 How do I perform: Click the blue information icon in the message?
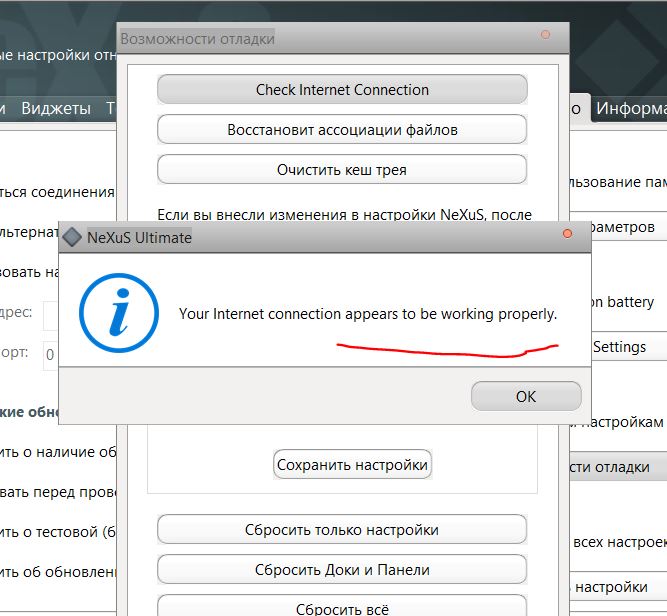pyautogui.click(x=119, y=313)
